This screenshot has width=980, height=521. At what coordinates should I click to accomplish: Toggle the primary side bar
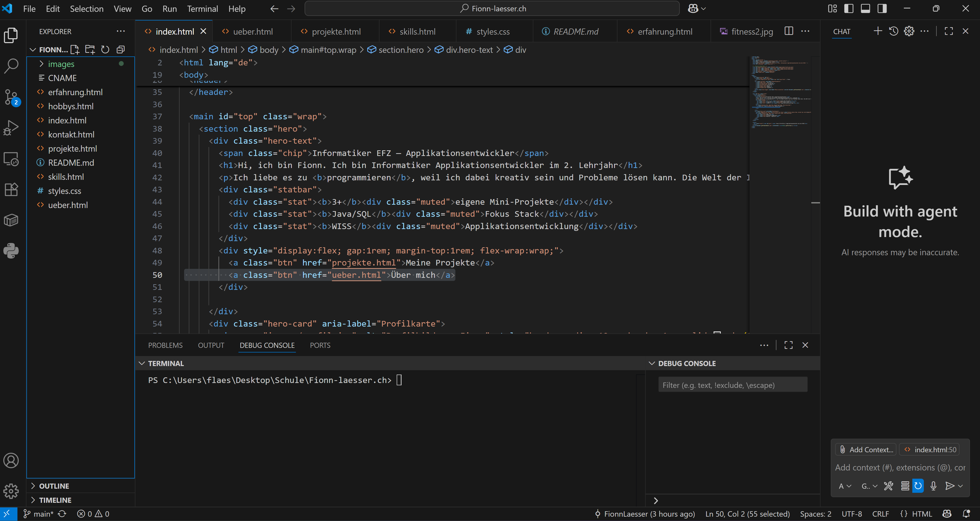(x=849, y=9)
